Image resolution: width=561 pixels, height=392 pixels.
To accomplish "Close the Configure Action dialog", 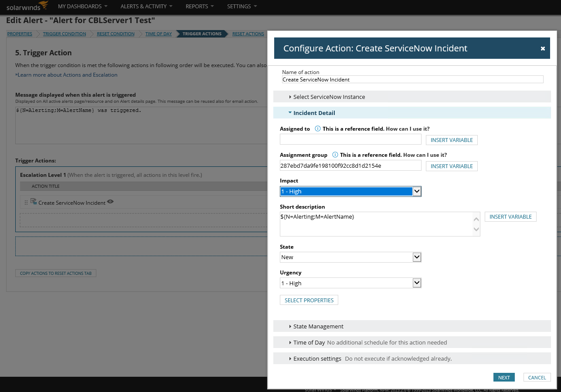I will pos(543,49).
